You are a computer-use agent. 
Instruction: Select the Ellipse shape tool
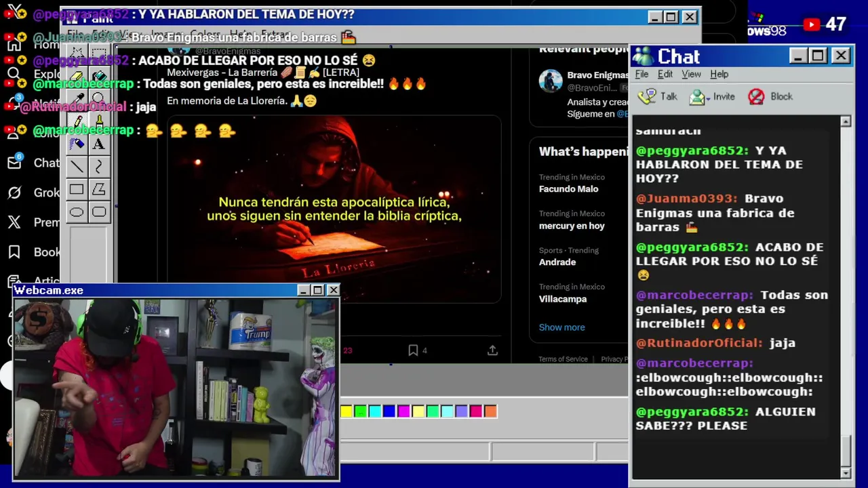tap(77, 212)
